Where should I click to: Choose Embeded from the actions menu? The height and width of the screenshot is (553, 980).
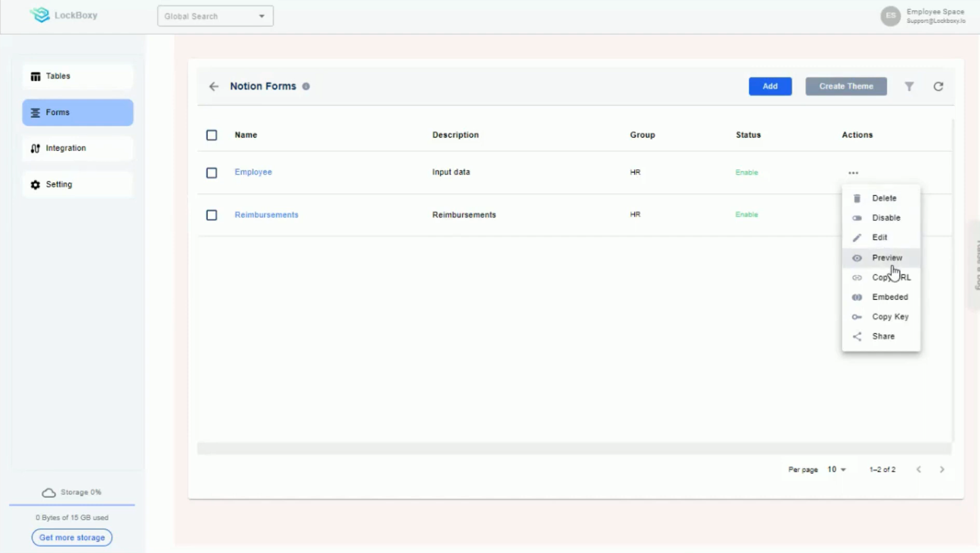pyautogui.click(x=881, y=298)
